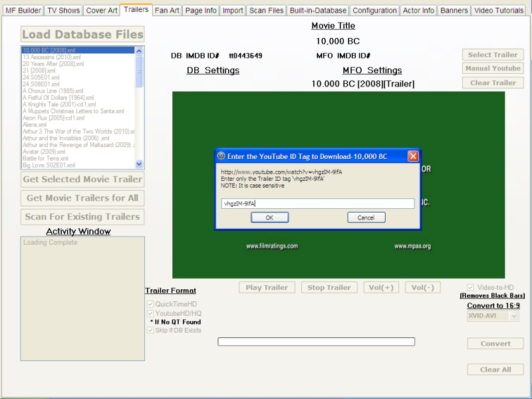Screen dimensions: 532x399
Task: Expand the XVID-AVI format dropdown
Action: [513, 317]
